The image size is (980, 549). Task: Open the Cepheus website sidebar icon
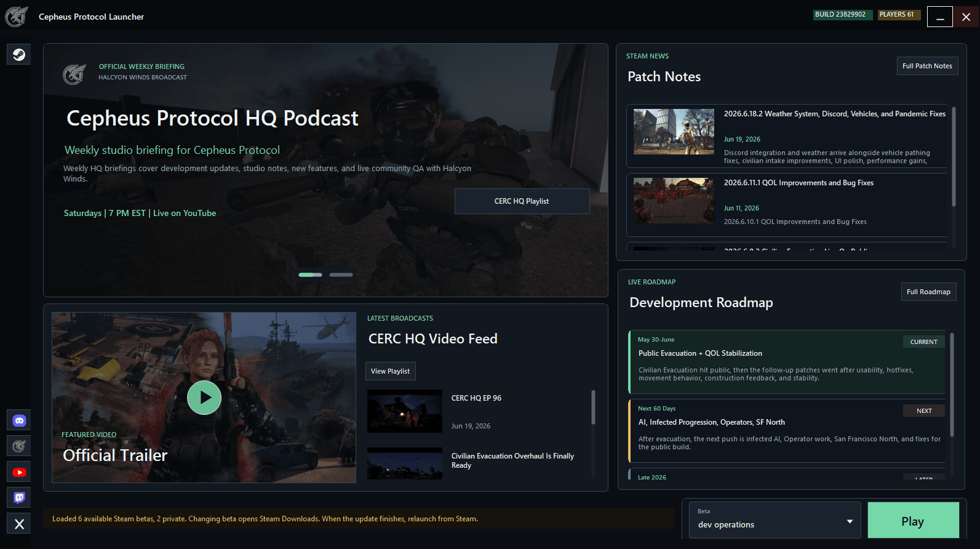pyautogui.click(x=19, y=446)
